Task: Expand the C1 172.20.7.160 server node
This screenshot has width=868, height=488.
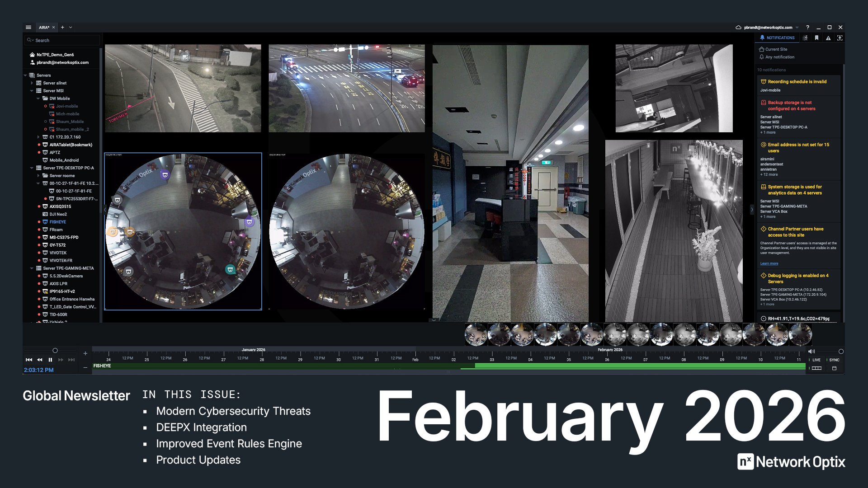Action: tap(38, 137)
